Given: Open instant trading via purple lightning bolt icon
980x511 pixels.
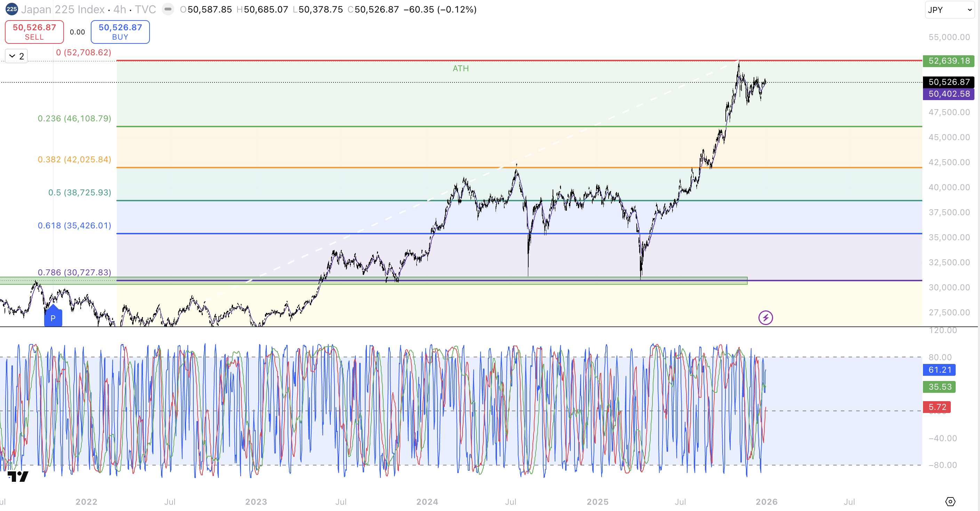Looking at the screenshot, I should point(766,317).
